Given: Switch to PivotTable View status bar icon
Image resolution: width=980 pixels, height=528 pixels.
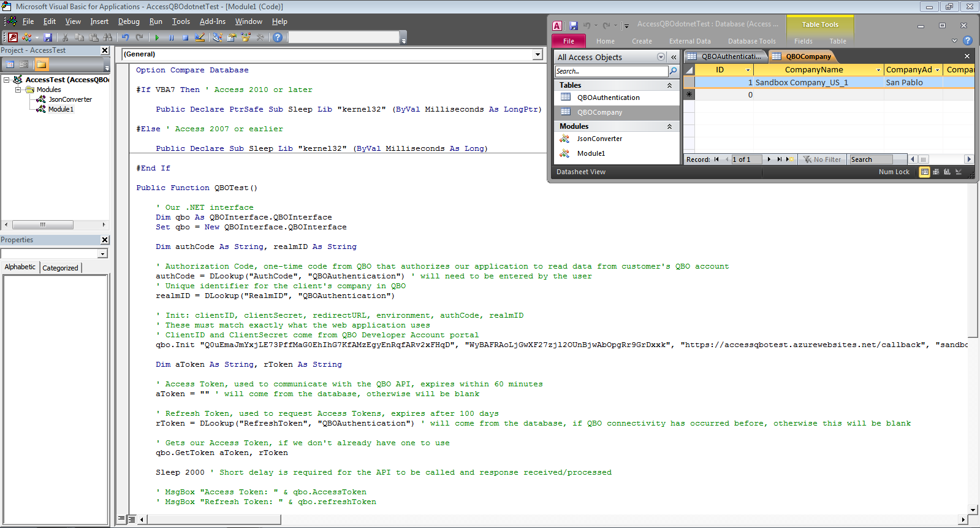Looking at the screenshot, I should coord(936,172).
